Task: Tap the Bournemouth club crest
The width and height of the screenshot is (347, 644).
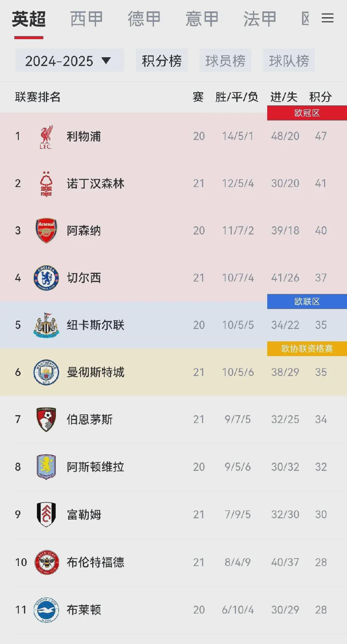Action: pyautogui.click(x=46, y=419)
